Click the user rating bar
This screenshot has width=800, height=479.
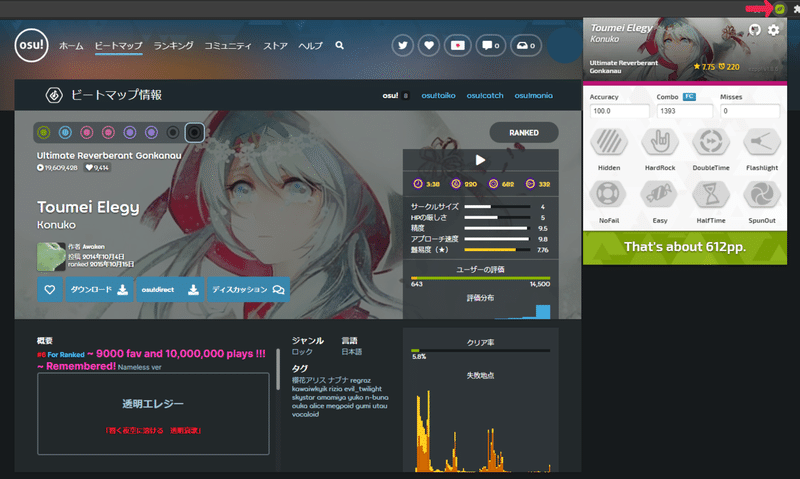tap(480, 278)
